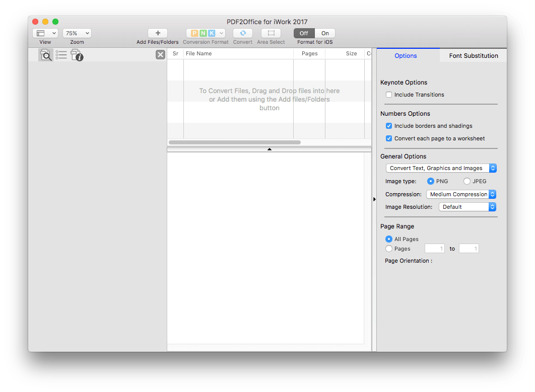Select the Options tab

pyautogui.click(x=407, y=55)
